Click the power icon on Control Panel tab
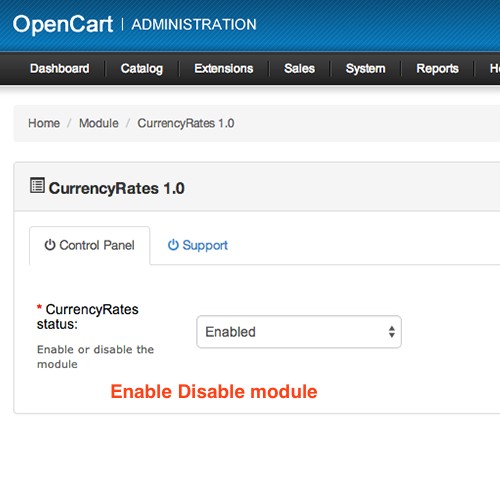The width and height of the screenshot is (500, 500). pos(50,245)
